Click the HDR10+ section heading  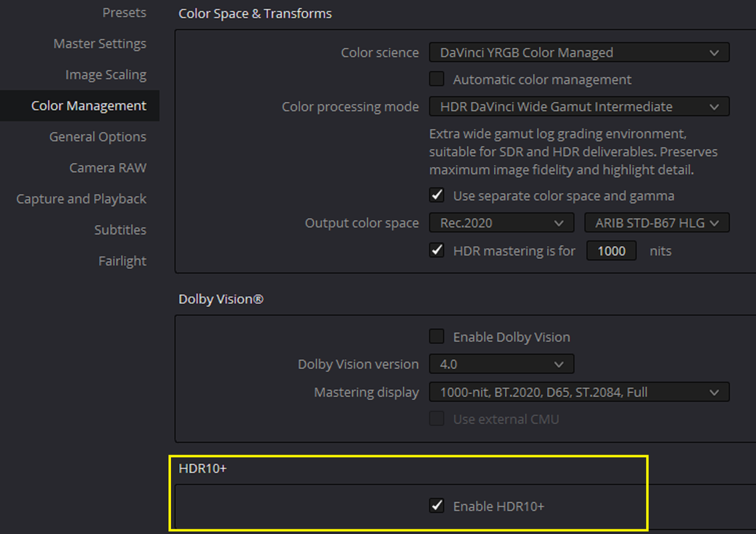(202, 469)
